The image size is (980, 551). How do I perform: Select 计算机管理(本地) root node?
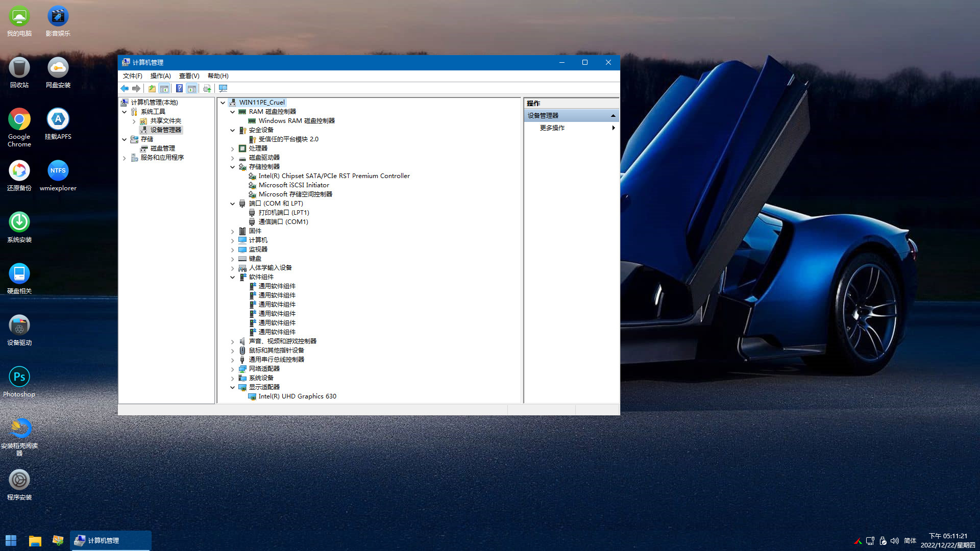click(x=154, y=103)
